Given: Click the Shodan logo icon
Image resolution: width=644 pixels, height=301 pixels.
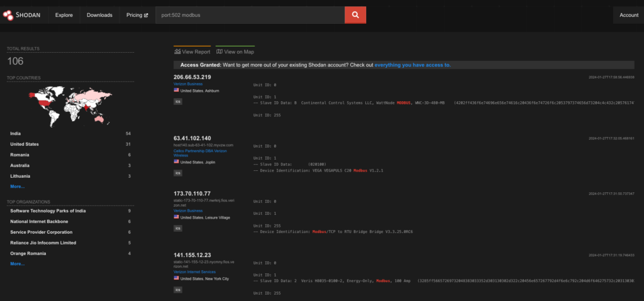Looking at the screenshot, I should (8, 15).
